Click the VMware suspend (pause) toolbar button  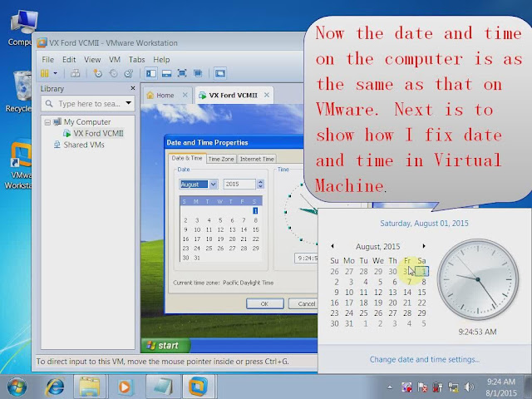[x=44, y=73]
